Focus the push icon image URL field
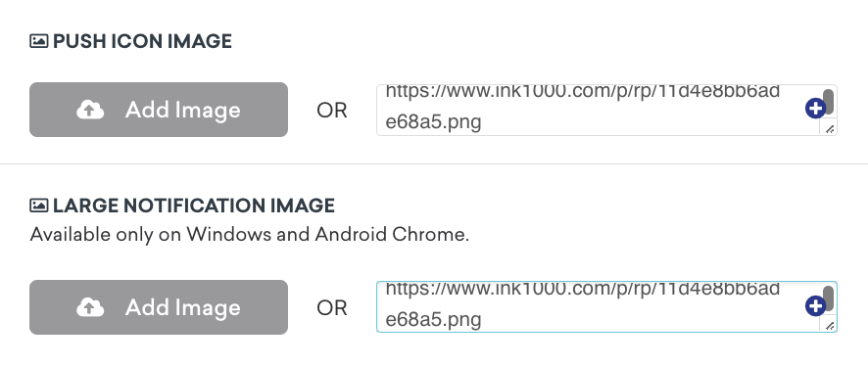 tap(606, 110)
